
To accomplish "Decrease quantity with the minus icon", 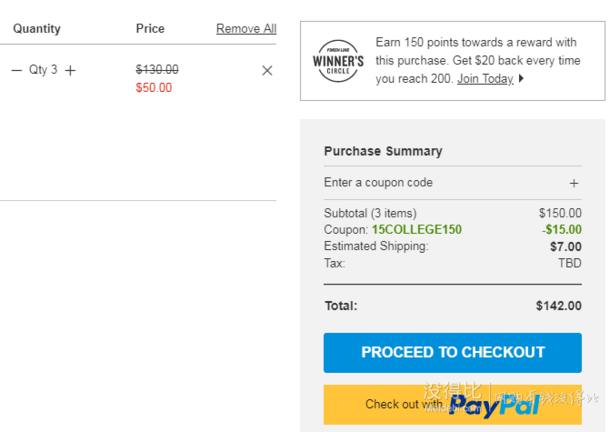I will tap(16, 70).
